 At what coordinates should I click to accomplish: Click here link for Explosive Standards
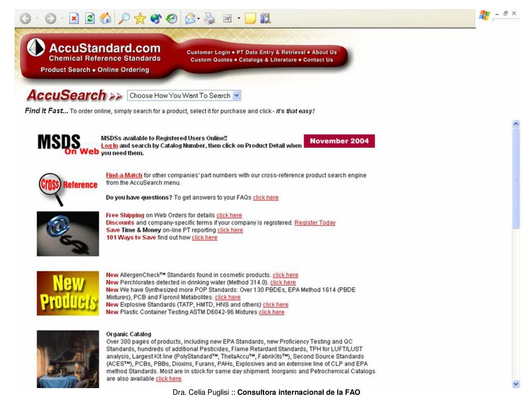[275, 304]
